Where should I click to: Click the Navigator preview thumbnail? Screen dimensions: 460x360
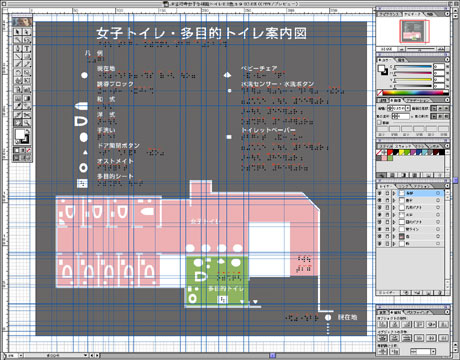click(x=414, y=31)
